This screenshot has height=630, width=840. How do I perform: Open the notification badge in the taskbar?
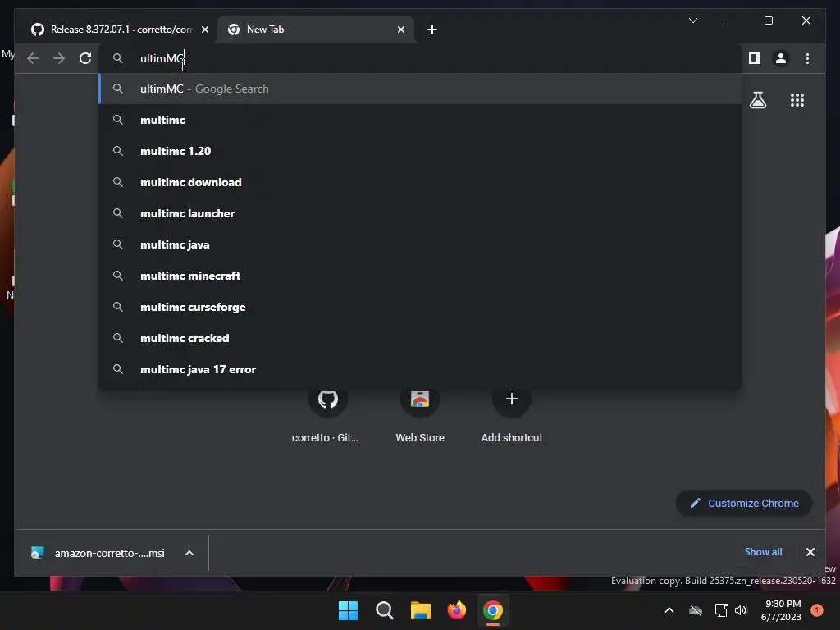tap(817, 610)
